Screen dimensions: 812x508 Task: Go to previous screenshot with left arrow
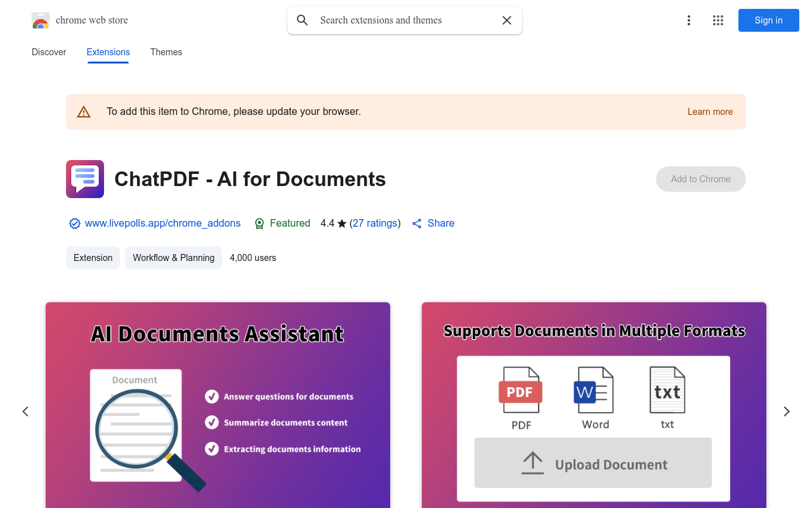(25, 411)
